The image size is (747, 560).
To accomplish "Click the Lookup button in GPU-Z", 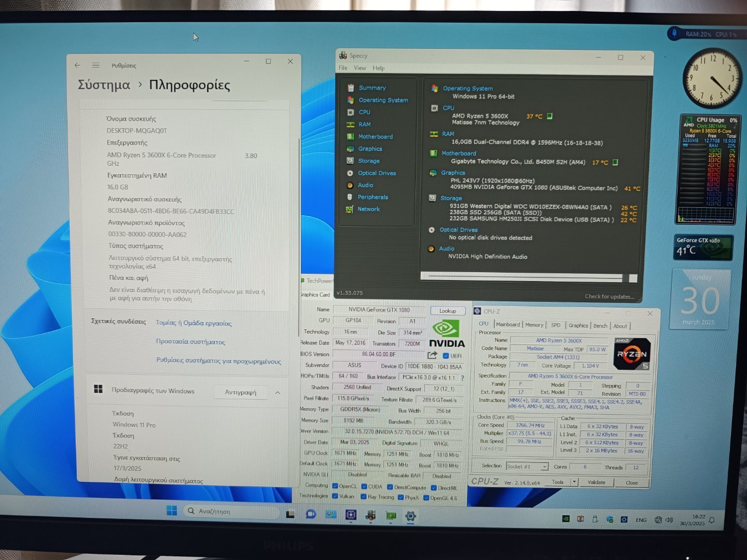I will coord(448,311).
